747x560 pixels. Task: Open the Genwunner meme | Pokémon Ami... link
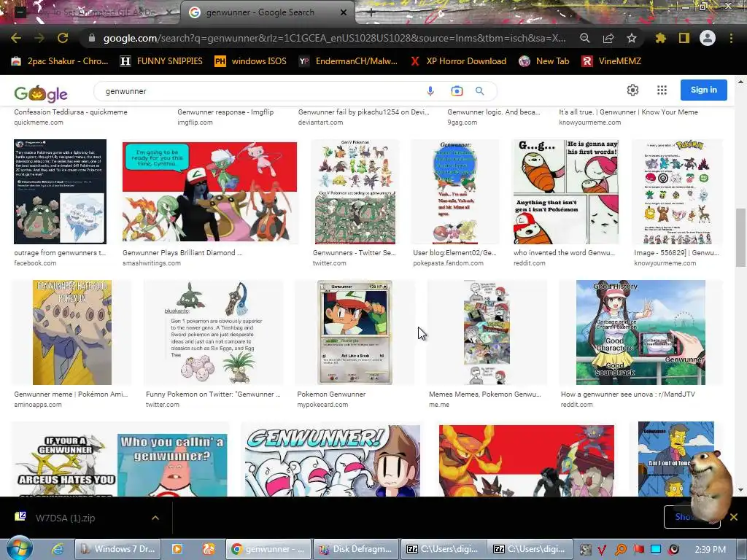71,394
